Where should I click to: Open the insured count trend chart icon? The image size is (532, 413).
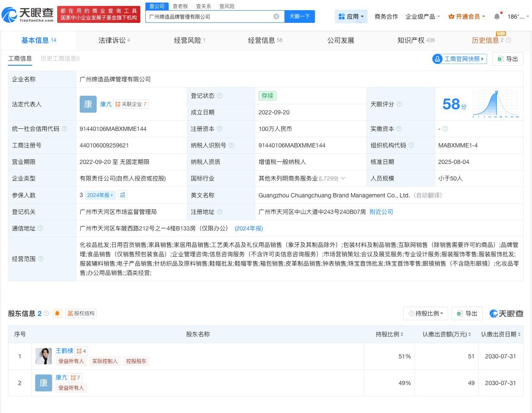tap(123, 195)
